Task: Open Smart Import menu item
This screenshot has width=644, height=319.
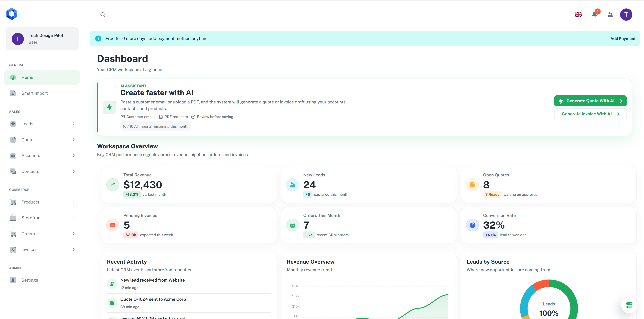Action: pos(42,93)
